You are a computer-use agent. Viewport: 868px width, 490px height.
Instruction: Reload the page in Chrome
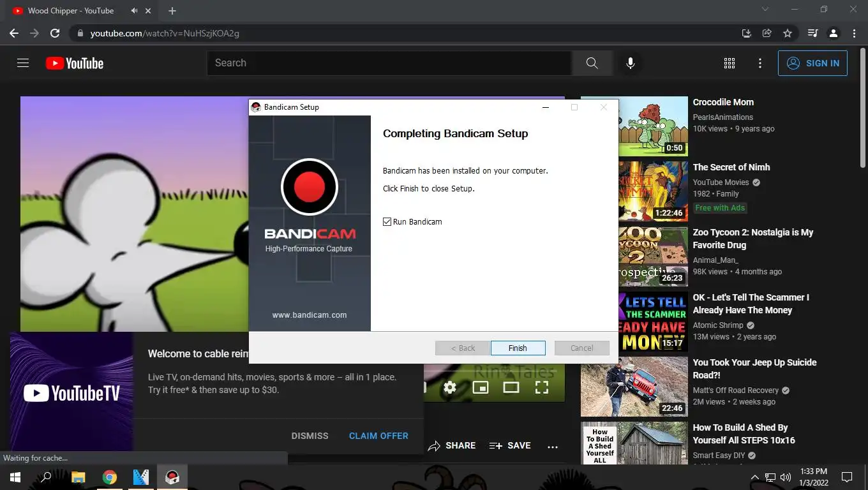point(55,33)
